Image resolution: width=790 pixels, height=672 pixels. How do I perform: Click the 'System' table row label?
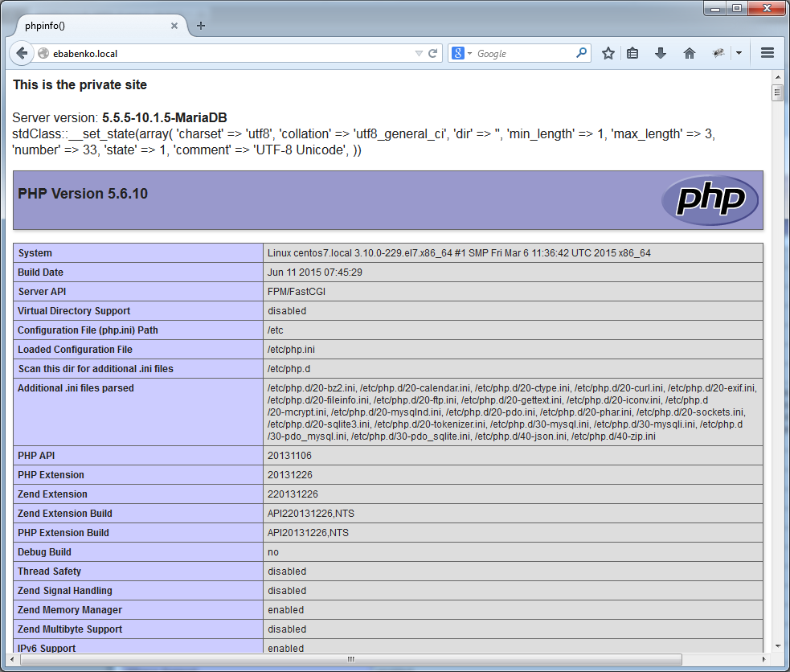tap(35, 253)
